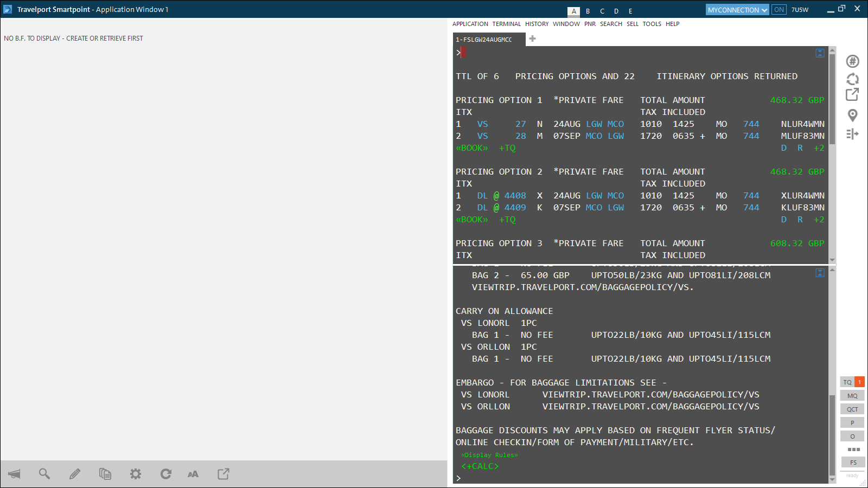
Task: Click the circular sync arrows icon in sidebar
Action: [853, 79]
